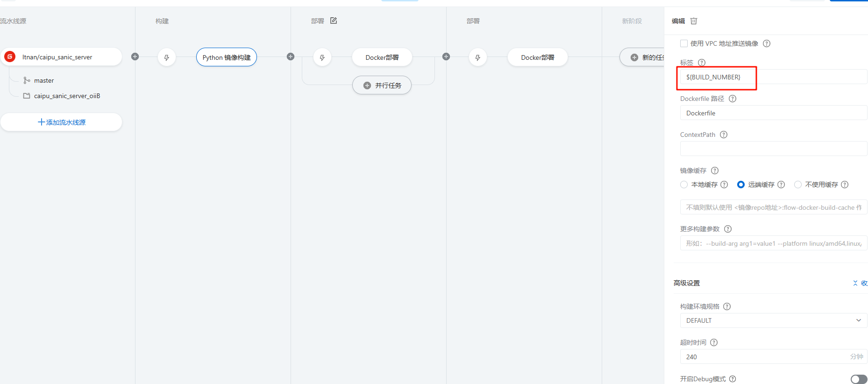Click the plus icon between the two 部署 stages
This screenshot has height=384, width=868.
[x=446, y=57]
